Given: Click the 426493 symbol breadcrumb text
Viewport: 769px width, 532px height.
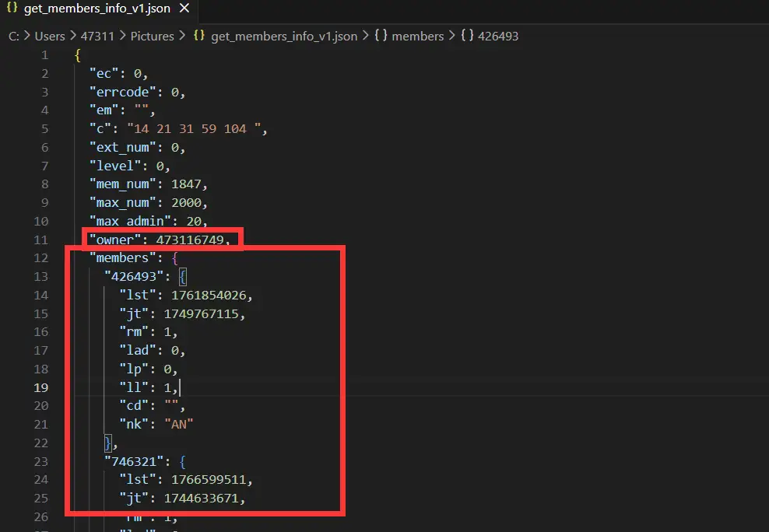Looking at the screenshot, I should pos(498,36).
